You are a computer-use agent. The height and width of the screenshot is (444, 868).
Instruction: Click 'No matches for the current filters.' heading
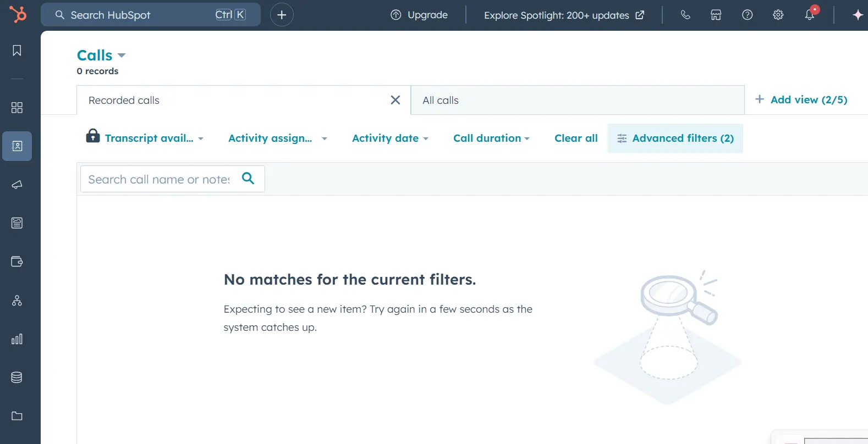click(350, 280)
